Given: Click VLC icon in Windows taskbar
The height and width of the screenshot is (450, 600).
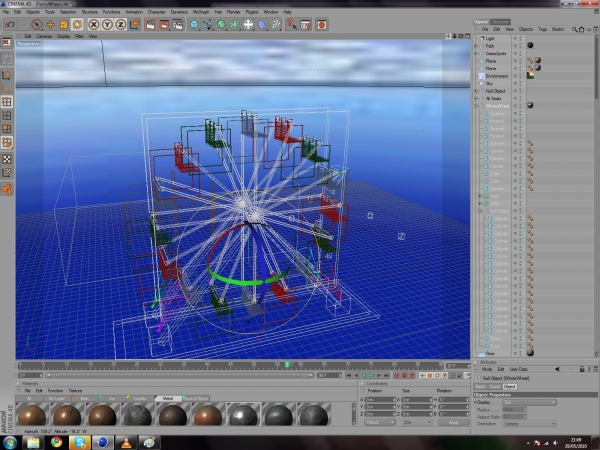Looking at the screenshot, I should 126,442.
